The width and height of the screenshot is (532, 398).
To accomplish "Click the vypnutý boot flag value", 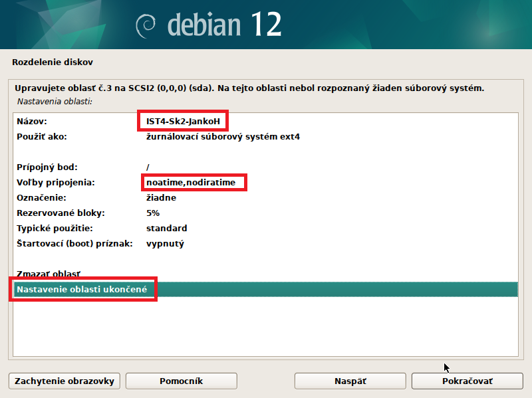I will (165, 244).
